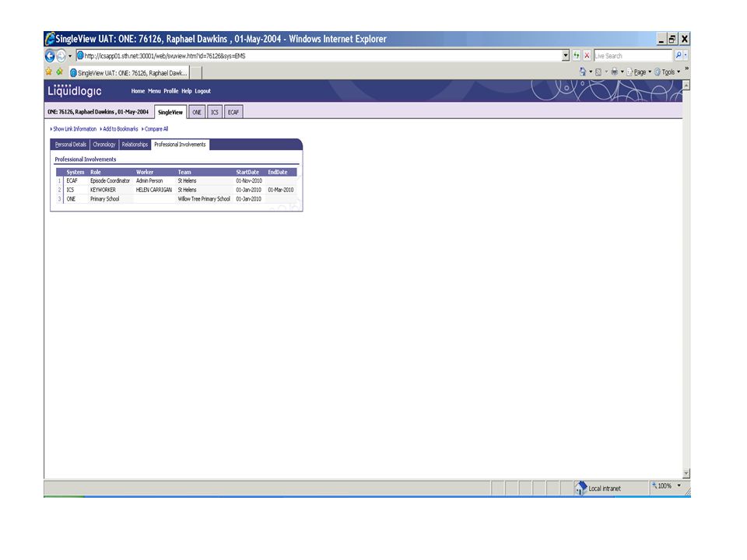The height and width of the screenshot is (560, 747).
Task: Click the KEYWORKER role cell
Action: point(103,190)
